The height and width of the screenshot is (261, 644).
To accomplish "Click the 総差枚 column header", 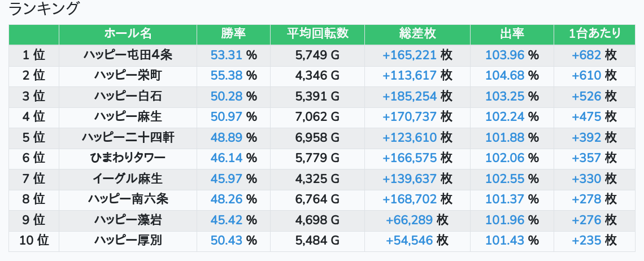I will coord(417,34).
